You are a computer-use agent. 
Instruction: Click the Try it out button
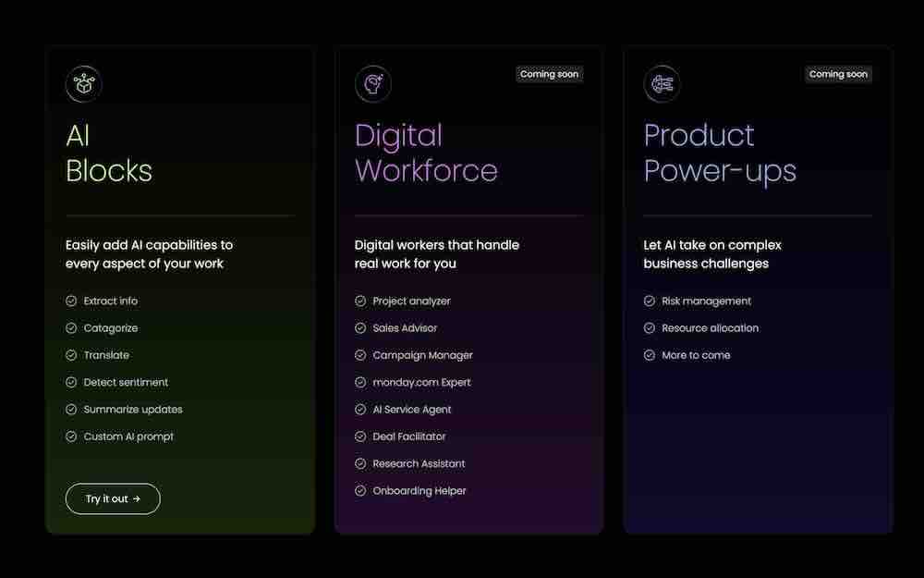(x=113, y=499)
